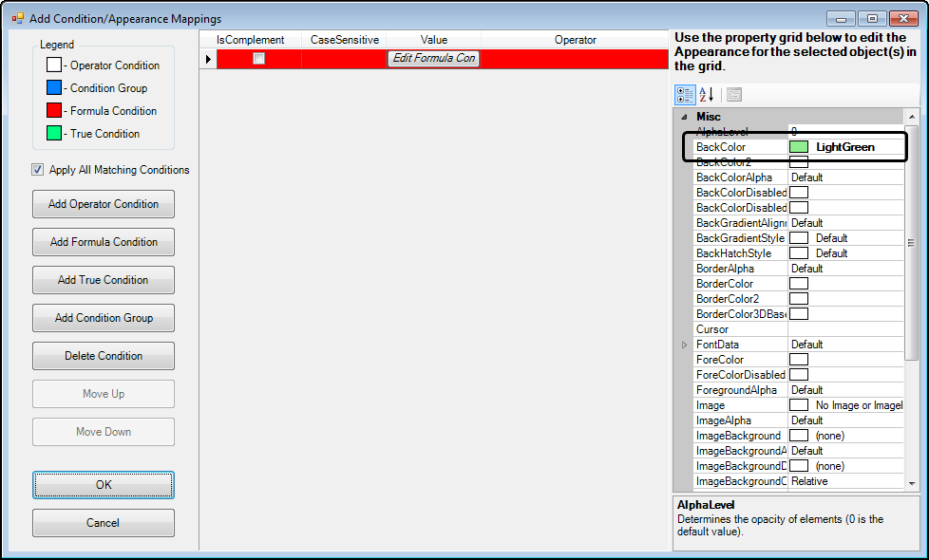Viewport: 929px width, 560px height.
Task: Click the BorderColor color swatch
Action: 799,284
